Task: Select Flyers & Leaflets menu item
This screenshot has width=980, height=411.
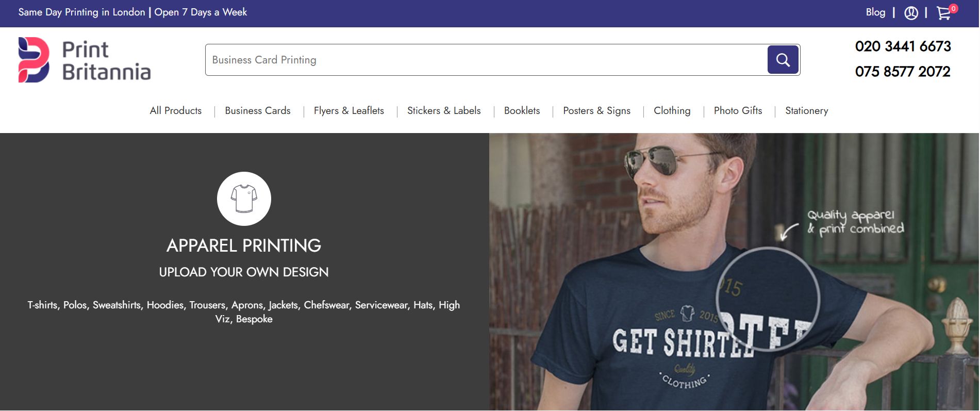Action: (348, 111)
